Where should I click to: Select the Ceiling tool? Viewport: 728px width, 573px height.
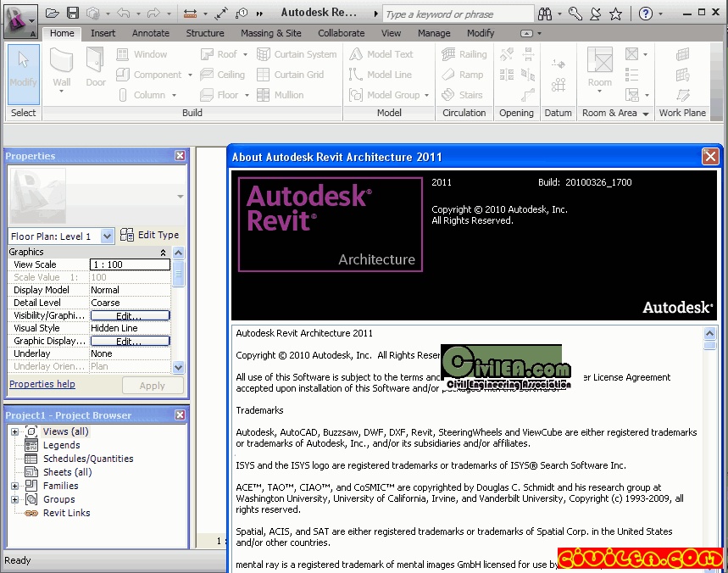(222, 75)
